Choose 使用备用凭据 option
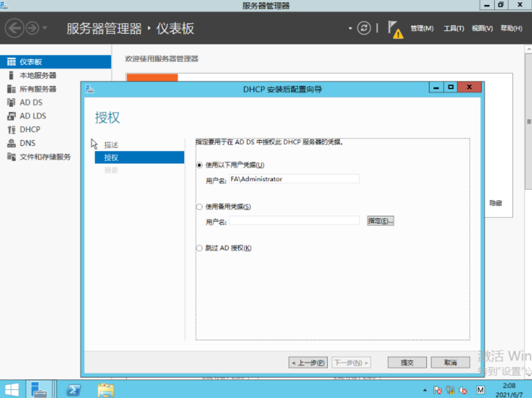This screenshot has height=398, width=532. (x=200, y=207)
